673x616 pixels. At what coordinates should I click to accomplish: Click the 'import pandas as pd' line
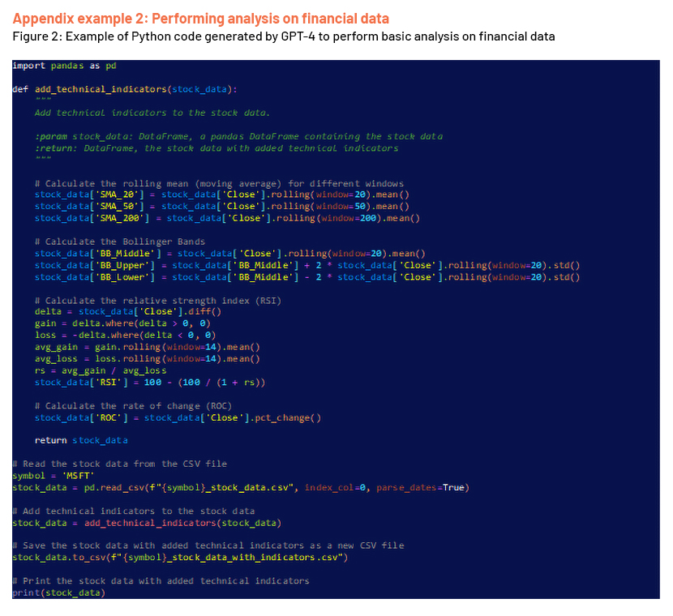(x=64, y=66)
